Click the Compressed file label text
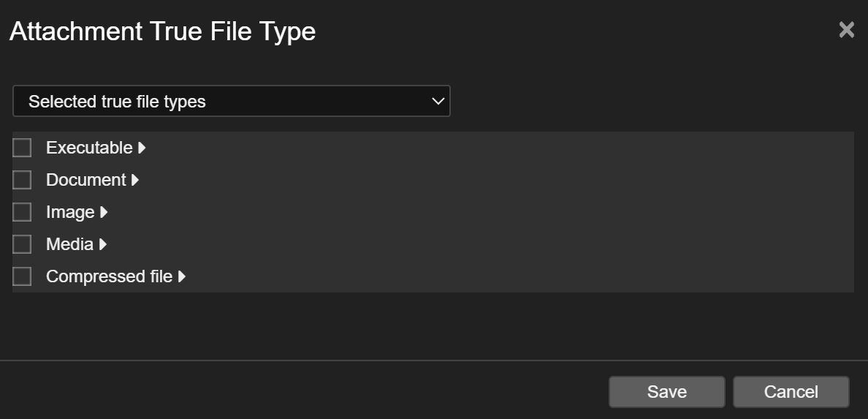This screenshot has width=868, height=419. (109, 276)
